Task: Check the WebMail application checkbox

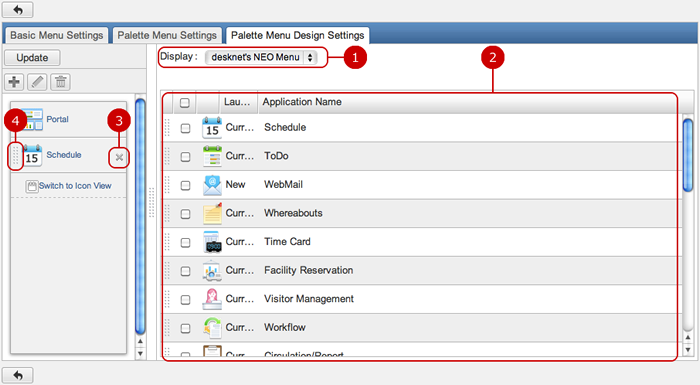Action: coord(185,186)
